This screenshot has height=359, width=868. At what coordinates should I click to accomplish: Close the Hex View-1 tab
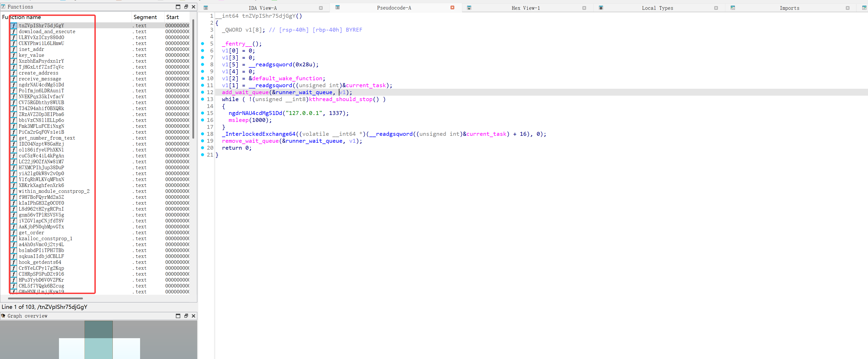(x=584, y=8)
